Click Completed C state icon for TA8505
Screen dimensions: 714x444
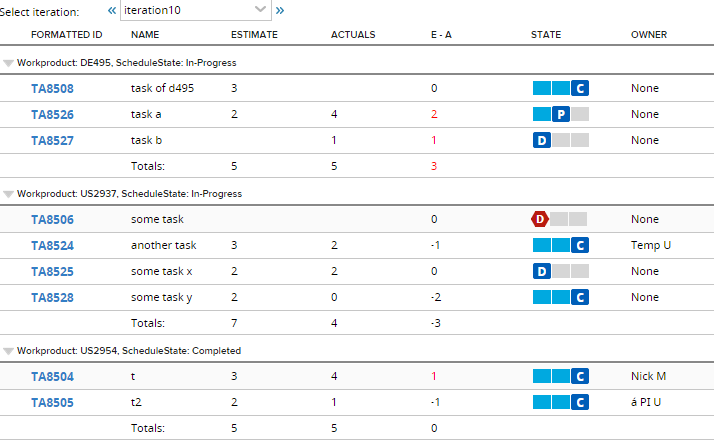tap(580, 402)
